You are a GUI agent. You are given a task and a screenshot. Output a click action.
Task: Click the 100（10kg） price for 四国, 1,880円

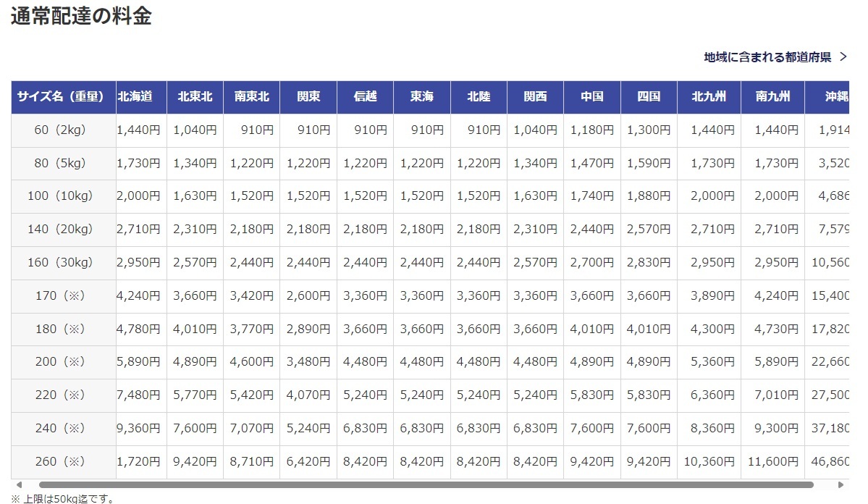pyautogui.click(x=649, y=196)
